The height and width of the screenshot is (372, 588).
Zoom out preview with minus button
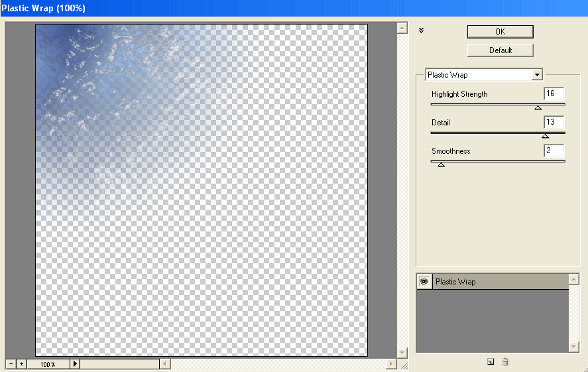11,364
